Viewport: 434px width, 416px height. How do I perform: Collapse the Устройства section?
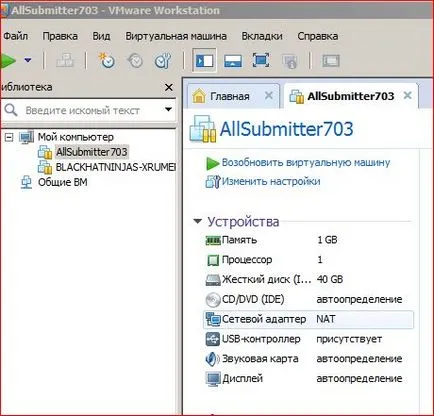tap(197, 221)
